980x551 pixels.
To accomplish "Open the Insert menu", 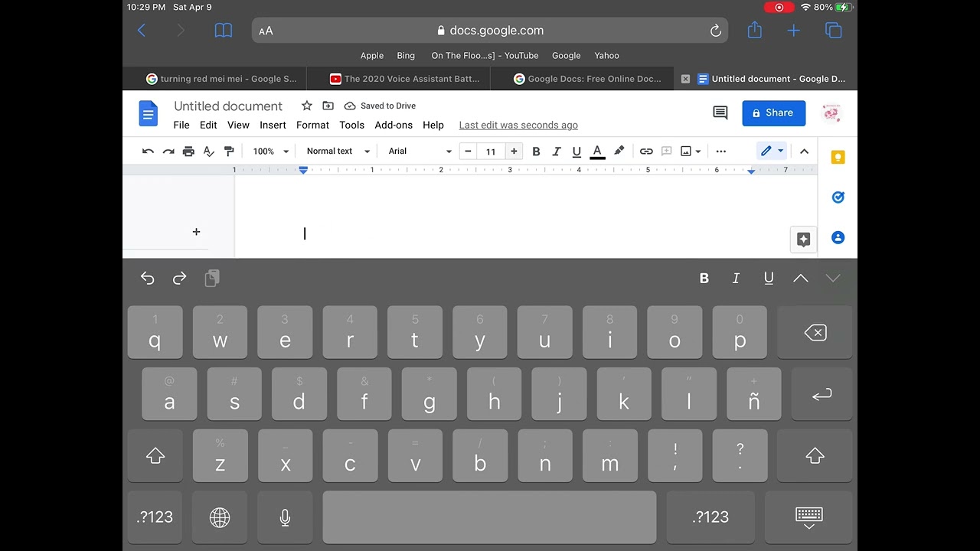I will pyautogui.click(x=273, y=125).
